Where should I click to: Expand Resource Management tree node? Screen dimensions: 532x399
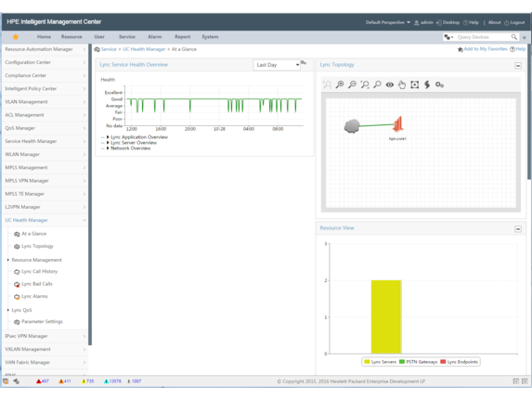click(8, 260)
